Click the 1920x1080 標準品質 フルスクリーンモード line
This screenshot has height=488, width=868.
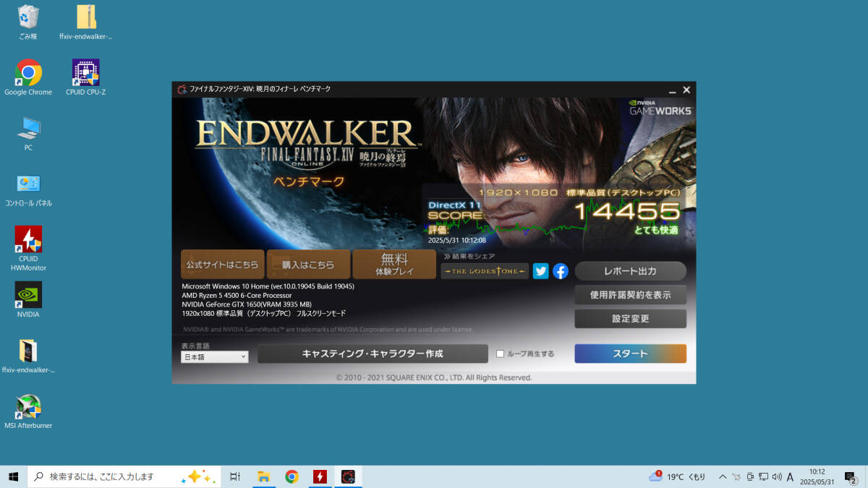[264, 313]
